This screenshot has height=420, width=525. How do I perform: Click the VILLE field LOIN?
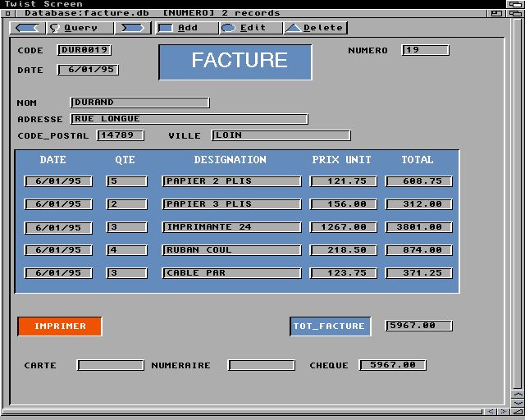pos(281,135)
